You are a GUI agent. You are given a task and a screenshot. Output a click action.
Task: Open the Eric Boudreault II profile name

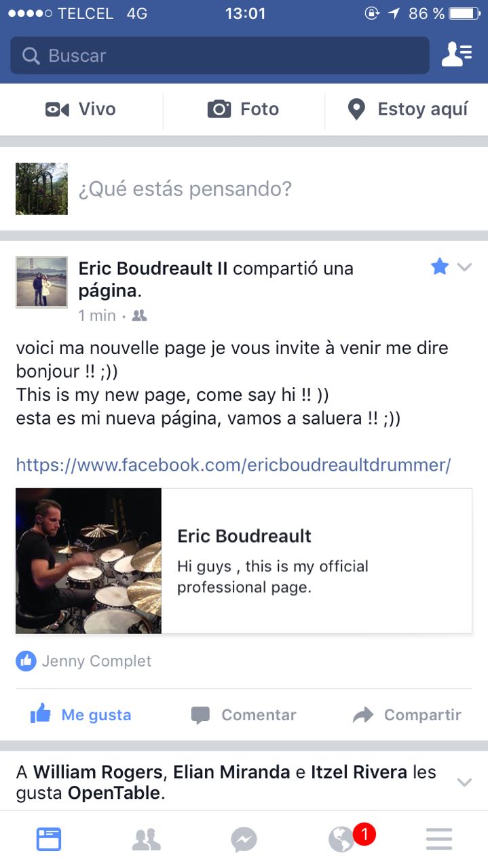click(x=153, y=268)
